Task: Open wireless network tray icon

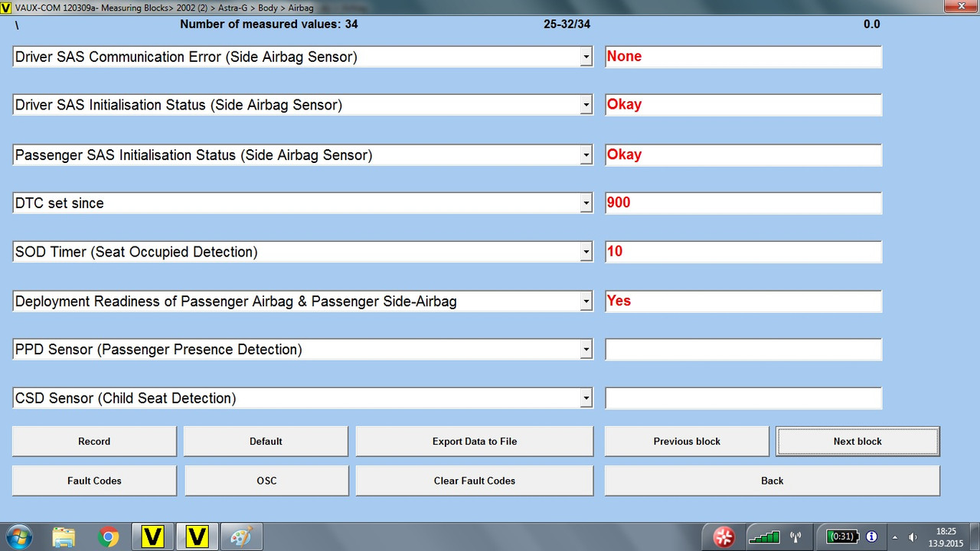Action: [795, 537]
